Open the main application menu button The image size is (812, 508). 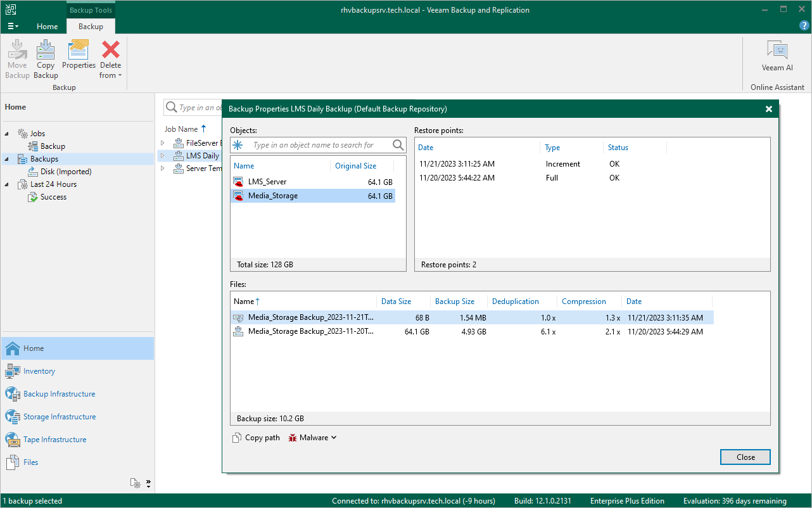click(13, 26)
